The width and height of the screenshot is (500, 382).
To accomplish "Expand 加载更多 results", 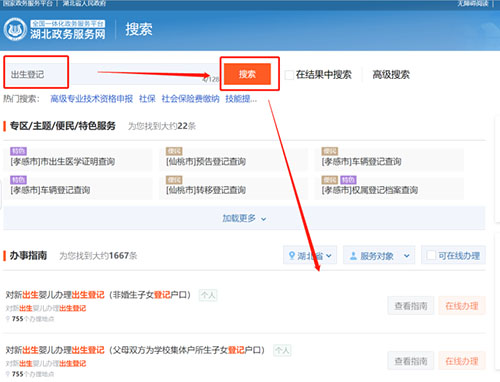I will [244, 218].
